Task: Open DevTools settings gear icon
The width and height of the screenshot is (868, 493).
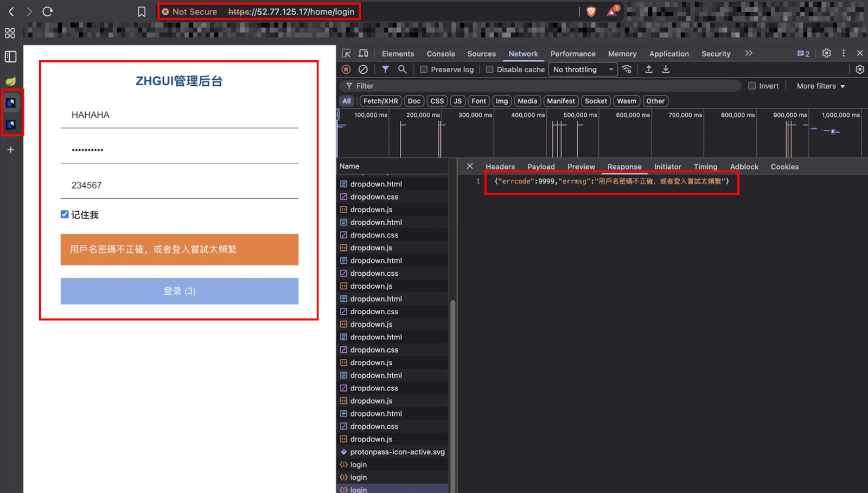Action: point(826,53)
